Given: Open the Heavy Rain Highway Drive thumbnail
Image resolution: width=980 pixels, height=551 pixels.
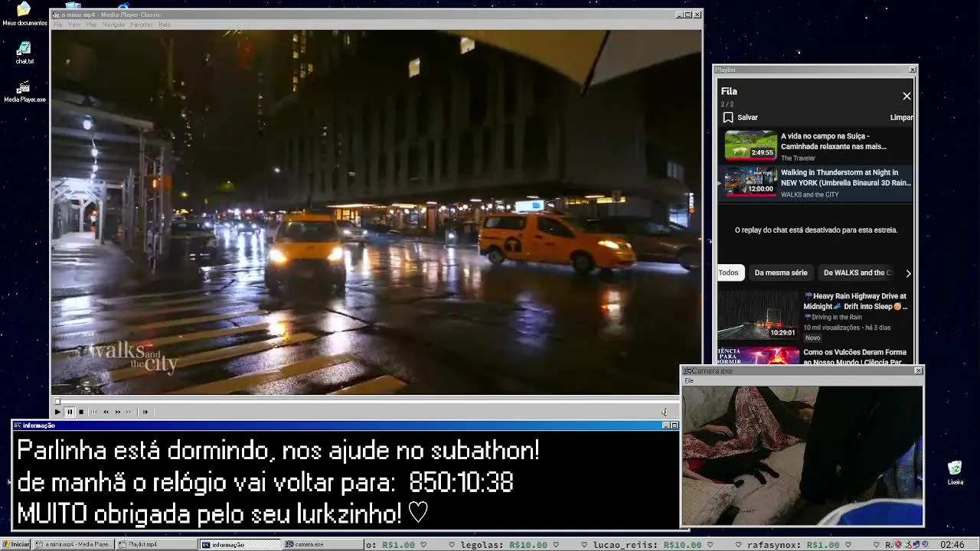Looking at the screenshot, I should 758,315.
